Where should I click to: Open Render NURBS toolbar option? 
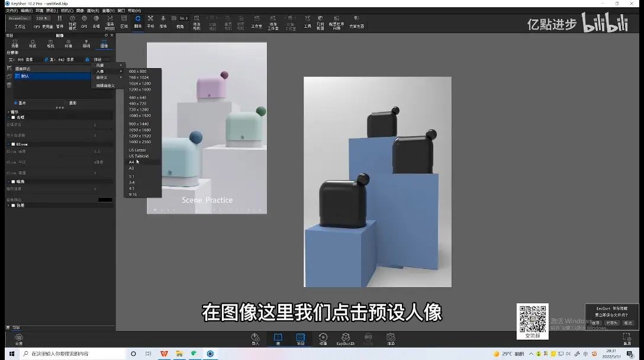pyautogui.click(x=110, y=22)
